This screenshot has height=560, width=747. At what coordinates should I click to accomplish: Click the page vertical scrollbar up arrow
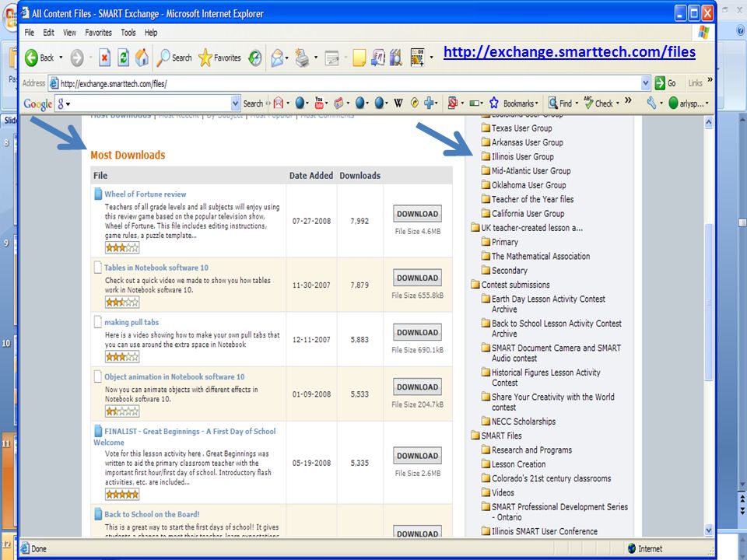click(708, 122)
